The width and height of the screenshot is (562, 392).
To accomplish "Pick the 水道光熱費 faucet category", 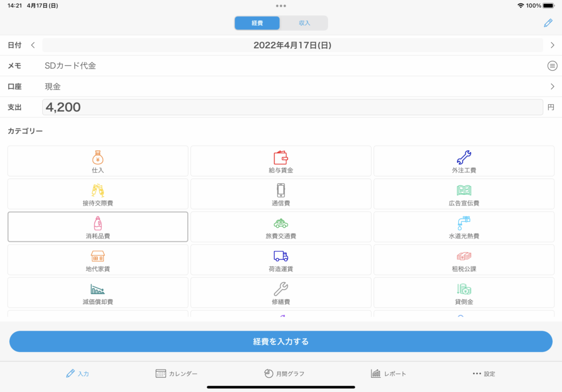I will pyautogui.click(x=464, y=227).
